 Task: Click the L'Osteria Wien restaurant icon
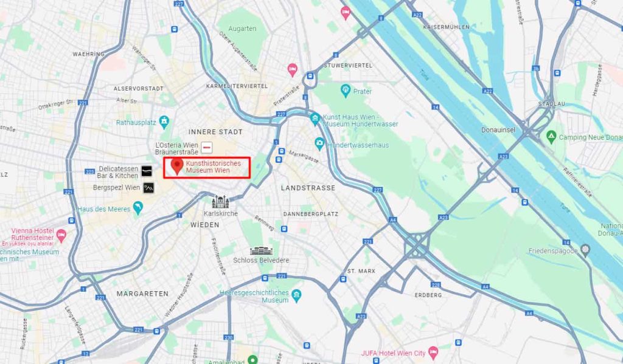(207, 148)
